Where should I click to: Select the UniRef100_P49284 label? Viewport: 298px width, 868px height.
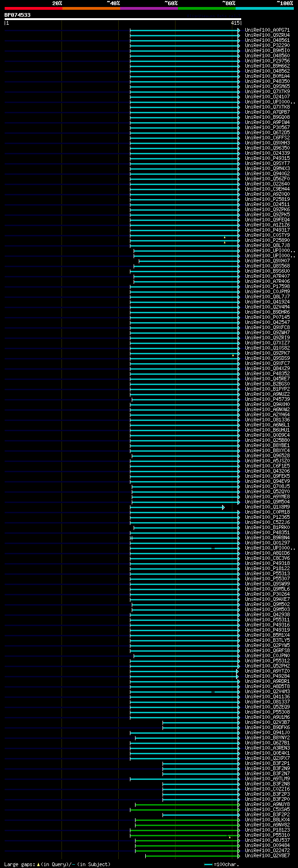[x=267, y=676]
